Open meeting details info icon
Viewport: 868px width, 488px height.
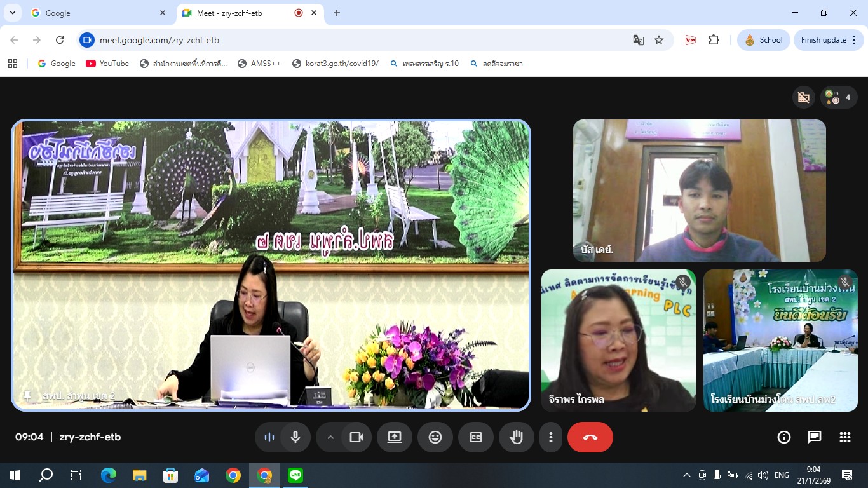[783, 437]
